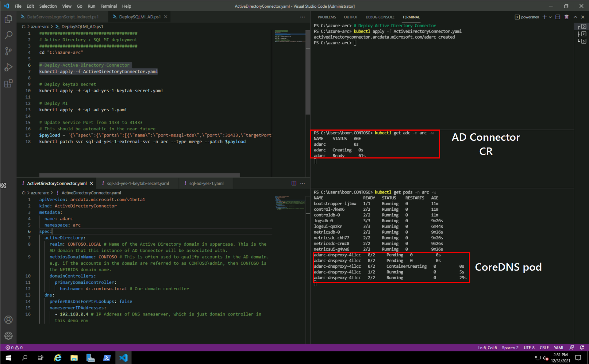
Task: Expand the sql-ad-yes-1.yaml tab
Action: (x=206, y=183)
